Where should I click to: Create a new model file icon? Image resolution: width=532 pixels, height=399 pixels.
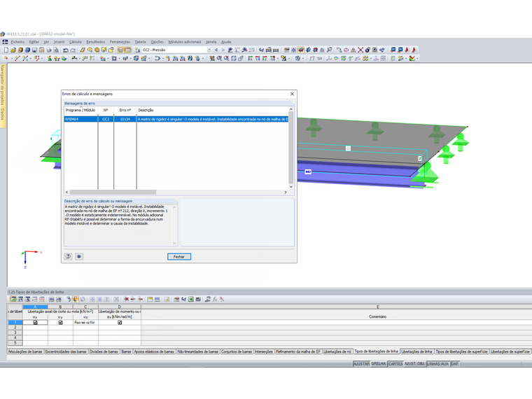pos(6,50)
